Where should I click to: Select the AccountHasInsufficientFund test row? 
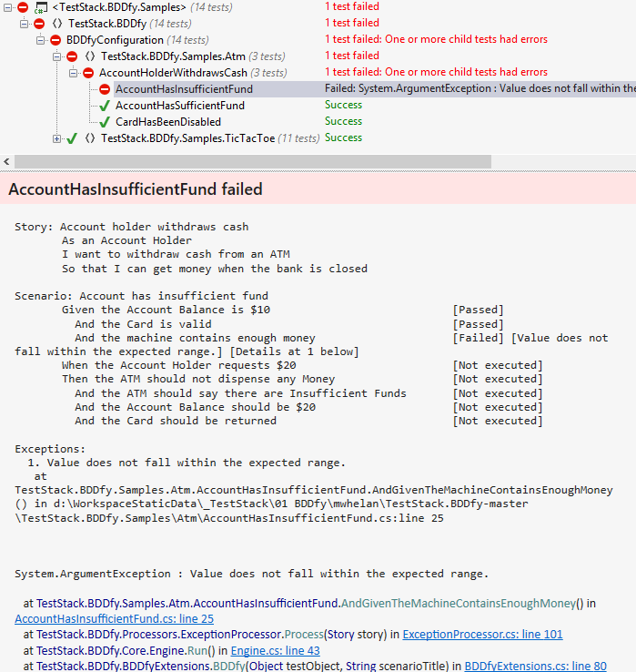click(375, 89)
